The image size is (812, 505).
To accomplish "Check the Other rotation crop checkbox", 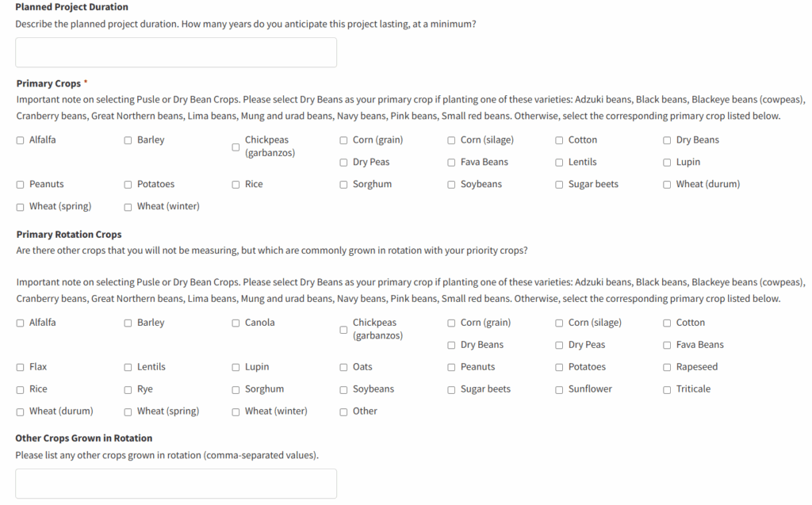I will click(344, 412).
